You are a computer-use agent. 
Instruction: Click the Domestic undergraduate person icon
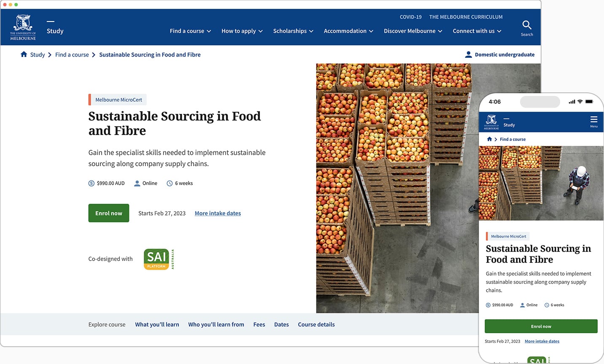468,54
